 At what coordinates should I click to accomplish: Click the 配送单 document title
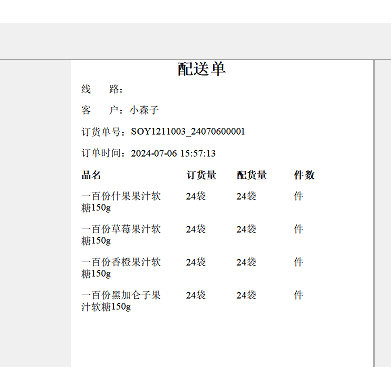(202, 69)
